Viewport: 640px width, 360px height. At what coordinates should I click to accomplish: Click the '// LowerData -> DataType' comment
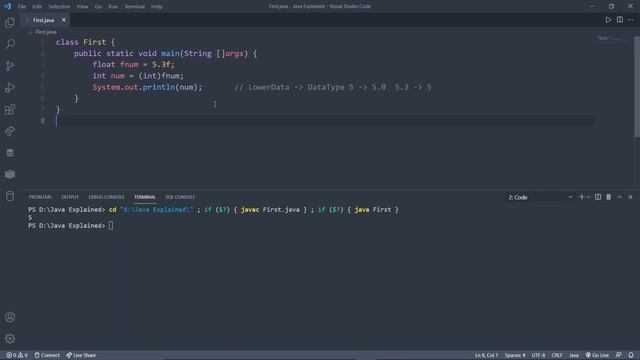coord(333,87)
